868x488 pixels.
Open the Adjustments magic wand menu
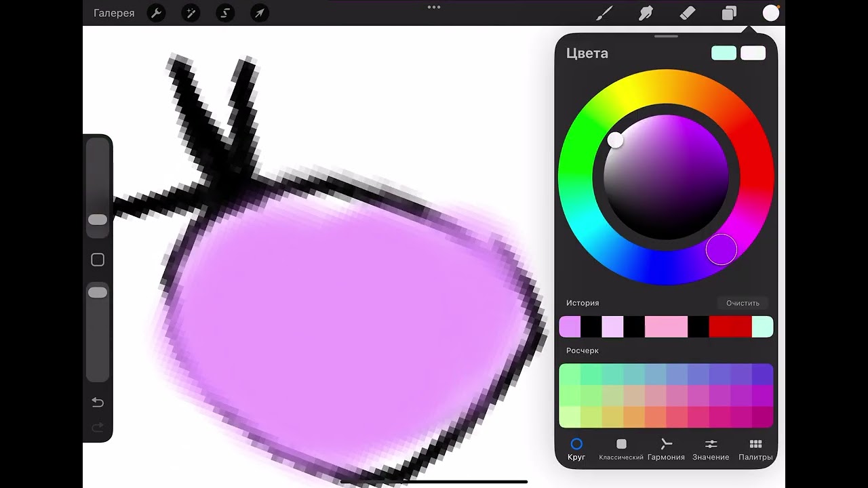coord(191,13)
